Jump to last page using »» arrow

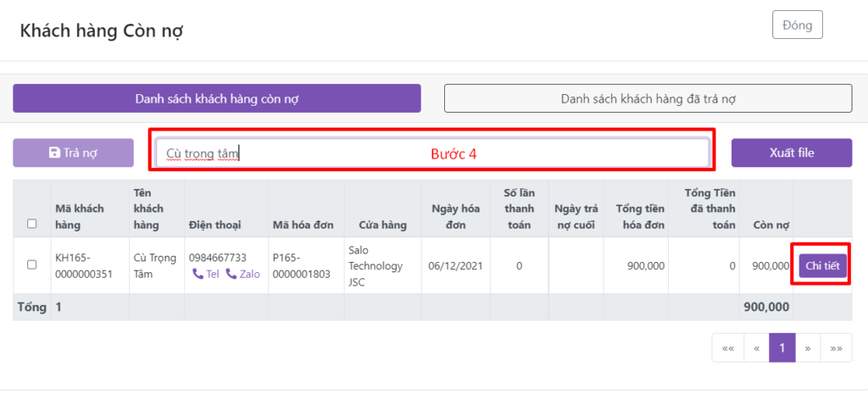coord(837,348)
